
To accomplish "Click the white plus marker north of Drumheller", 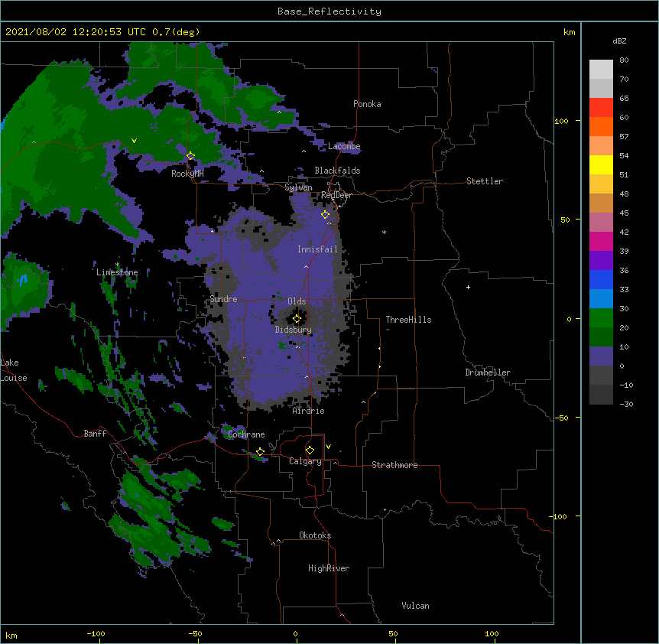I will click(x=468, y=287).
